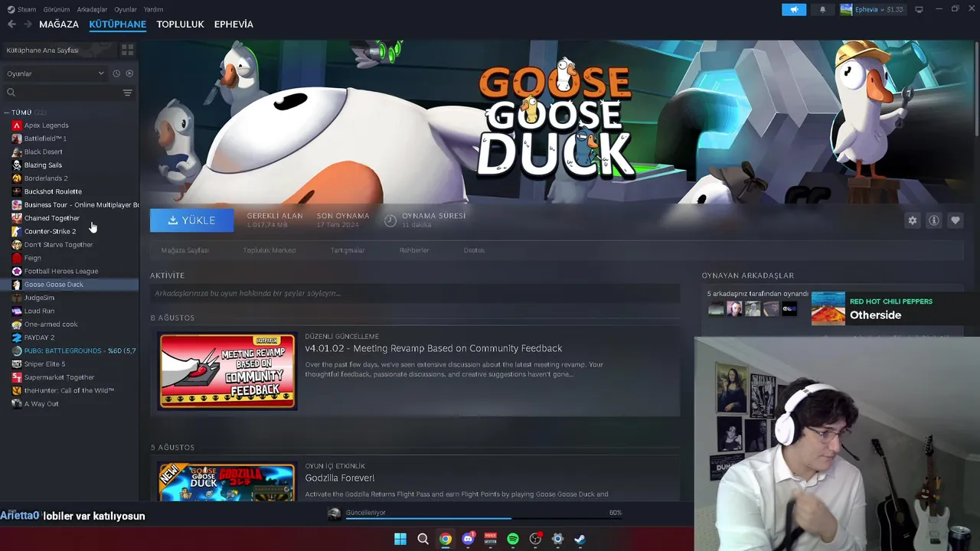
Task: Open taskbar search magnifier
Action: pos(423,539)
